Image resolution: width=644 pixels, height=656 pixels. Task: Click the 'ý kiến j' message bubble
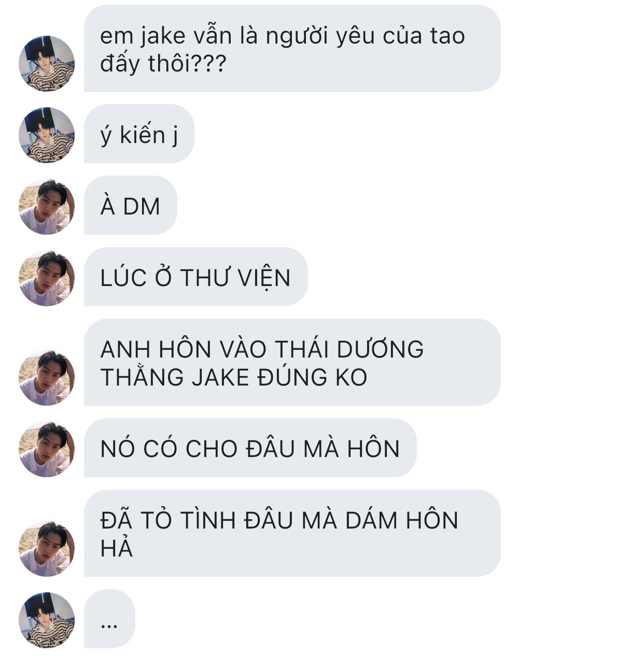(x=139, y=134)
